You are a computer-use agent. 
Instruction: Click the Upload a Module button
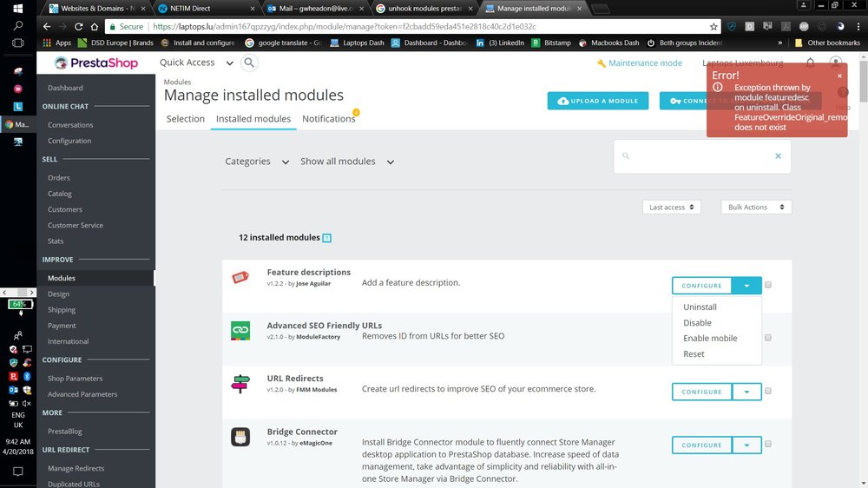[x=598, y=101]
